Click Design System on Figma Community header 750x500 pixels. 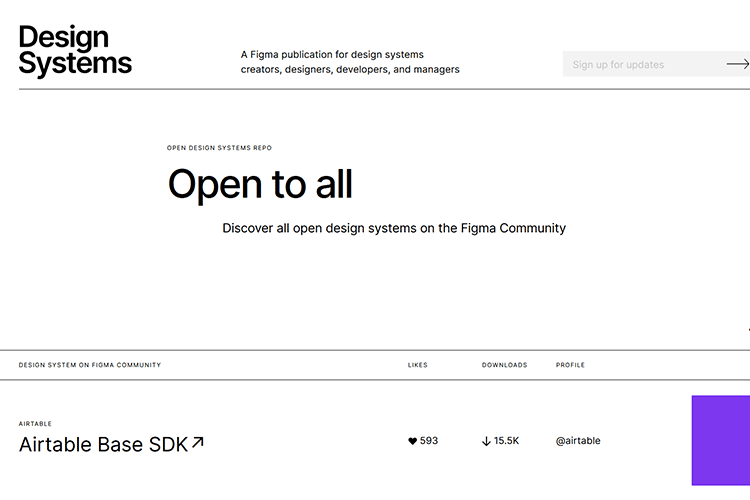tap(89, 365)
